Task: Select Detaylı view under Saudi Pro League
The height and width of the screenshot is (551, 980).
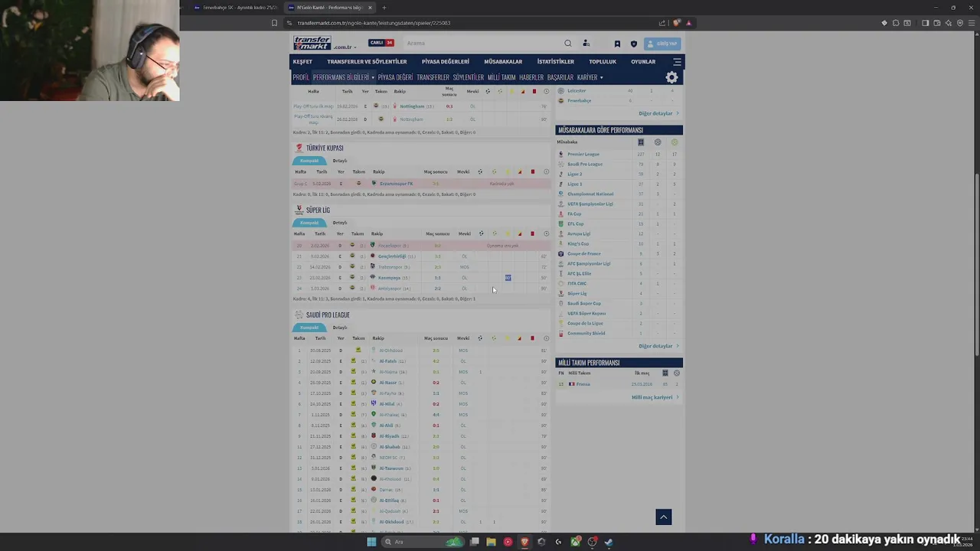Action: click(340, 328)
